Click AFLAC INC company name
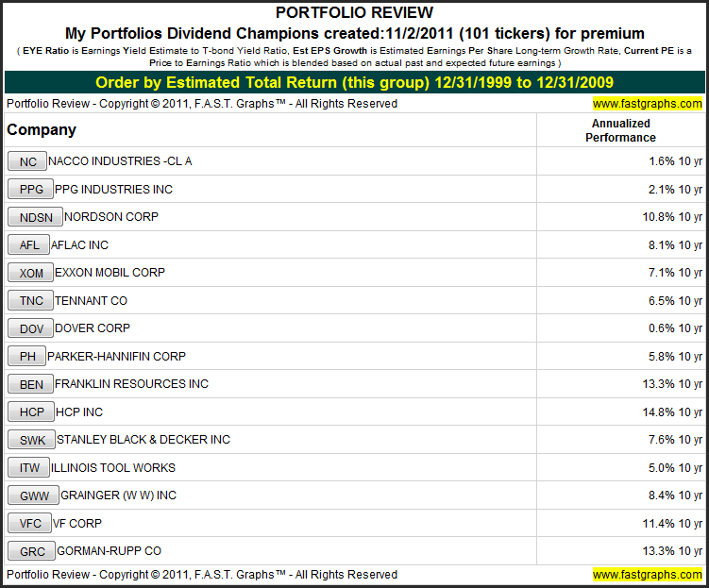 [79, 245]
